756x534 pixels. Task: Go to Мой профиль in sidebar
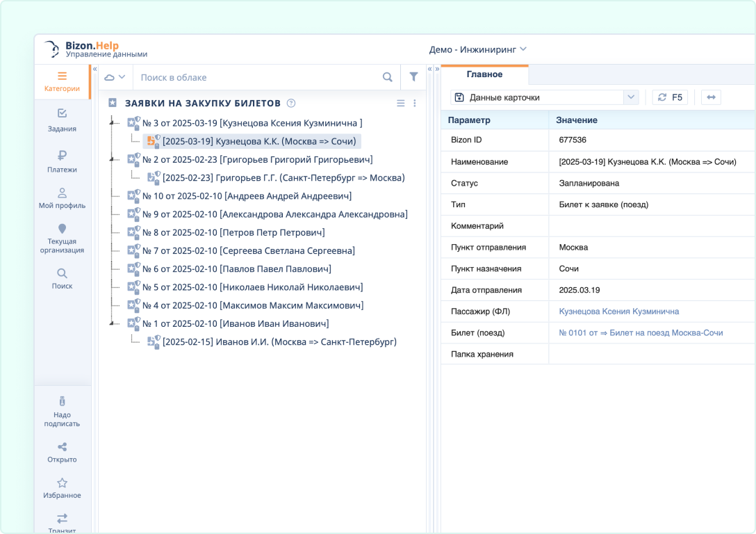tap(62, 197)
